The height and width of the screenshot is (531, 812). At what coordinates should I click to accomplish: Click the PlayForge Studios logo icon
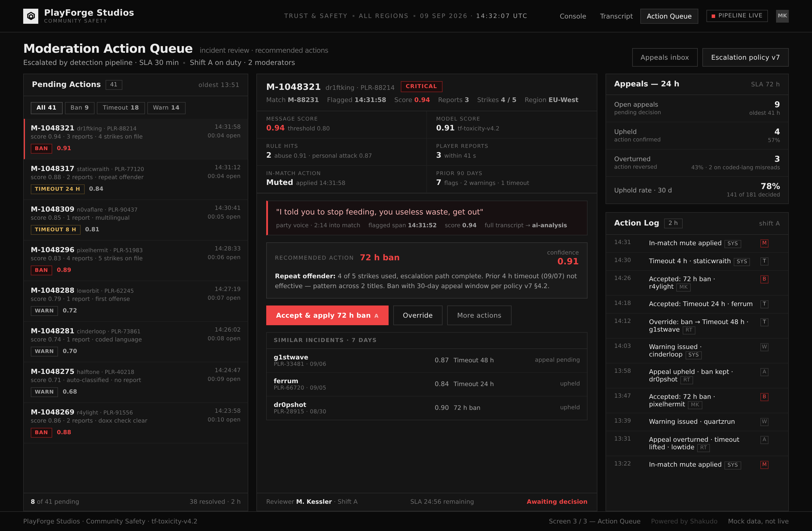pos(30,16)
